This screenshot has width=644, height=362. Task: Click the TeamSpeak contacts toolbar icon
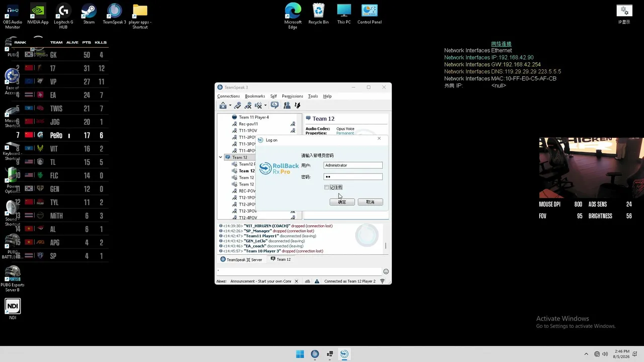point(287,106)
